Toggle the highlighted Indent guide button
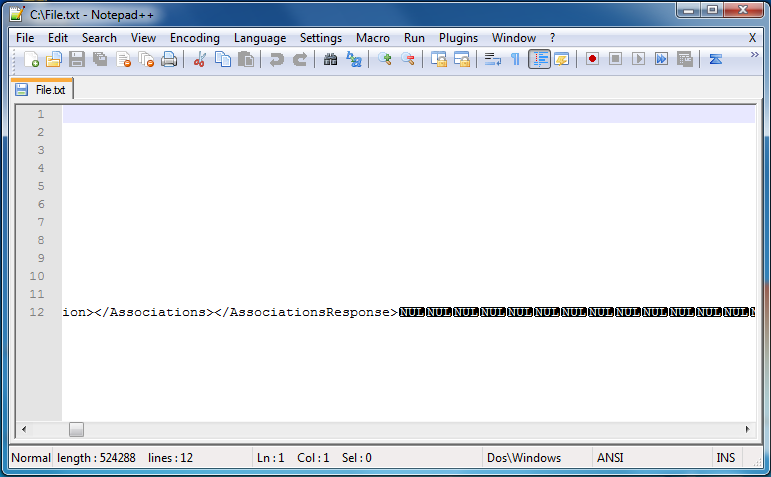Viewport: 771px width, 477px height. 539,60
